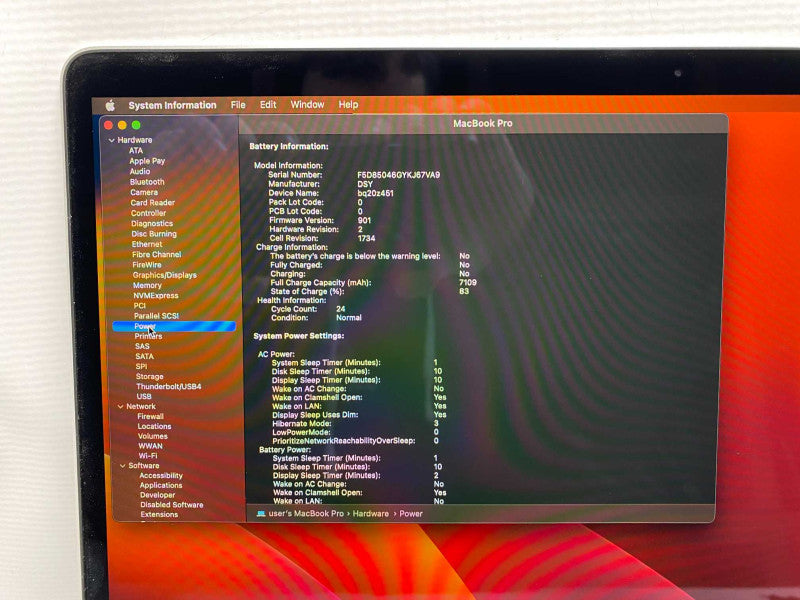Open the Edit menu
This screenshot has height=600, width=800.
pyautogui.click(x=268, y=105)
